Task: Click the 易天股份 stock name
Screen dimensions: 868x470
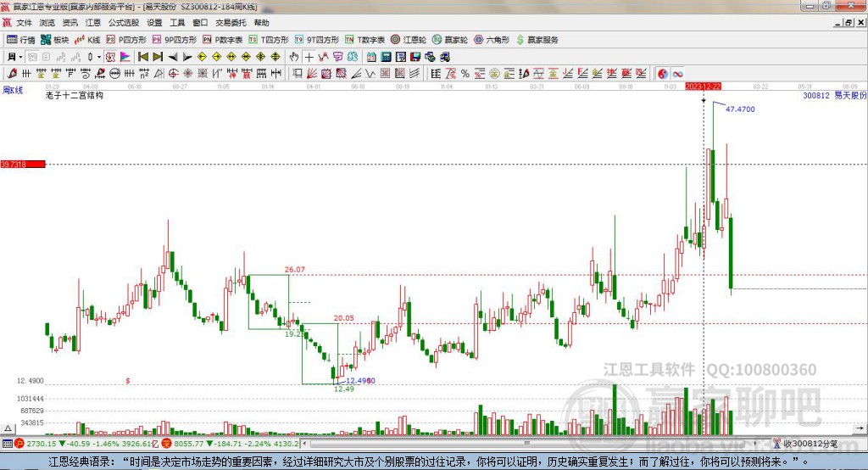Action: coord(850,95)
